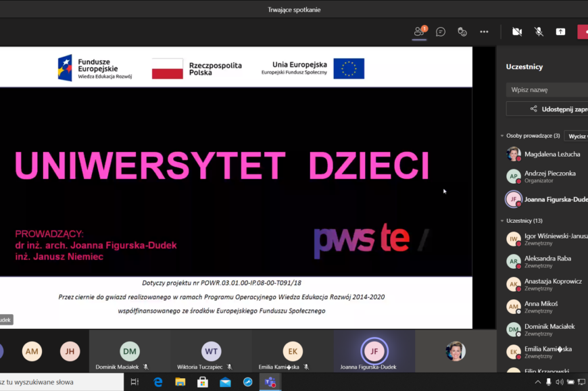Select the photo avatar tile at bottom right
The height and width of the screenshot is (391, 588).
pyautogui.click(x=456, y=351)
